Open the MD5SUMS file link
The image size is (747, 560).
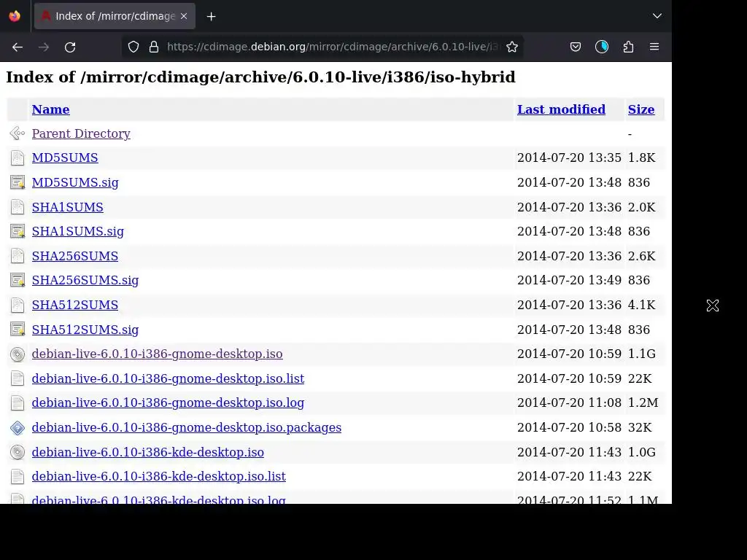point(65,158)
